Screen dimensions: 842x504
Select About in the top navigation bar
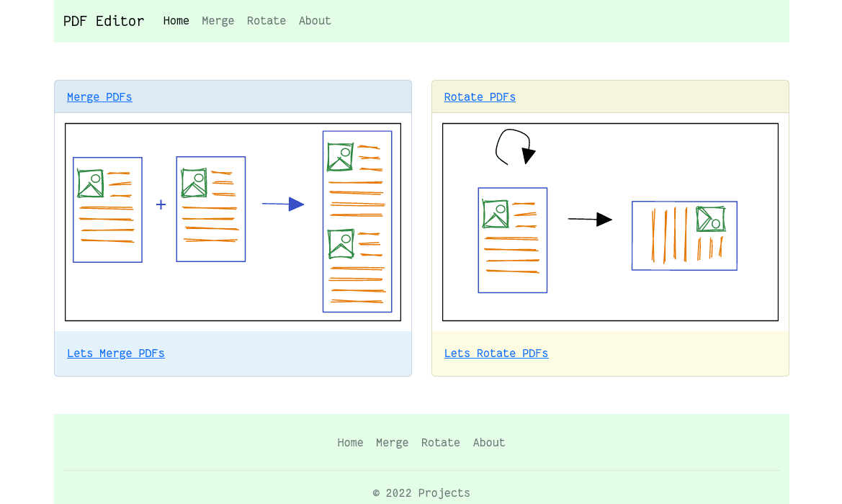pyautogui.click(x=315, y=21)
